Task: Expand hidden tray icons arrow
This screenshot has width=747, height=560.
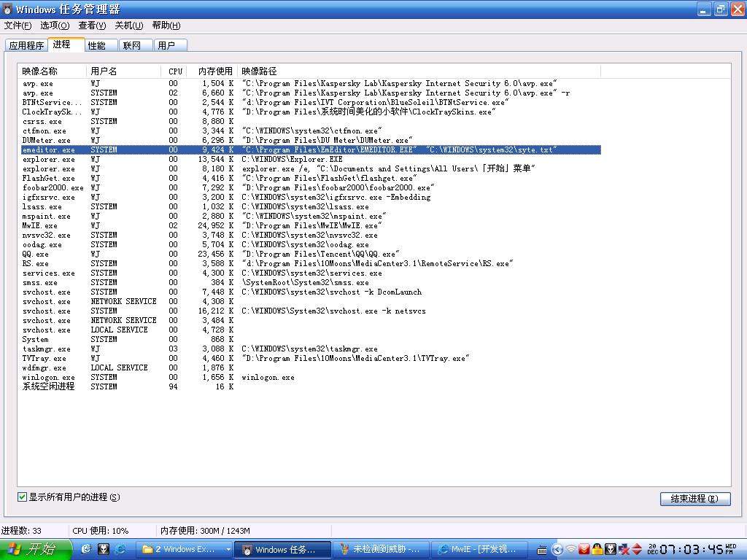Action: coord(557,550)
